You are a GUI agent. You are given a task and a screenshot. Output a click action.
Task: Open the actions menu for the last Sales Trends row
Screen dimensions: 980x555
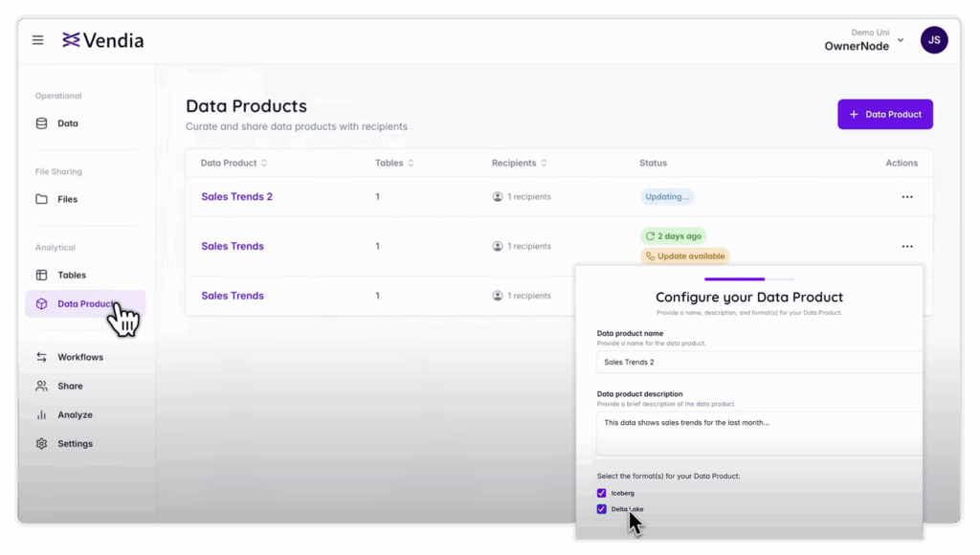point(906,295)
